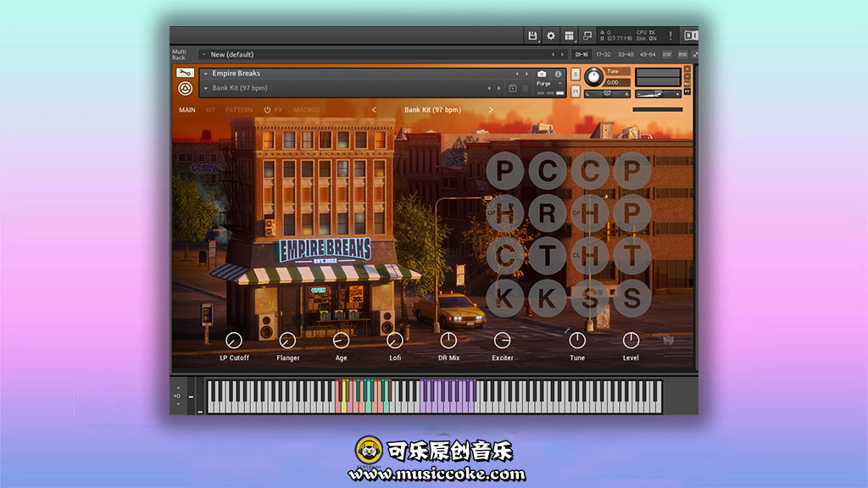Viewport: 868px width, 488px height.
Task: Open the New (default) multi dropdown
Action: [203, 55]
